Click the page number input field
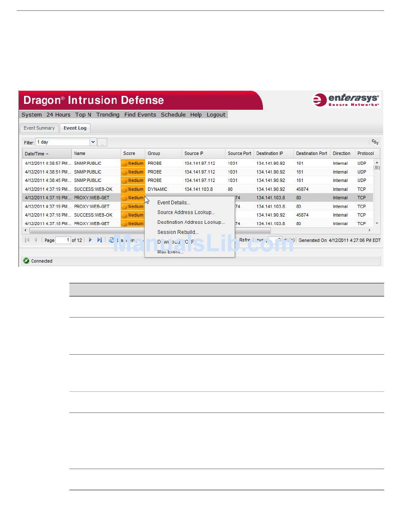 click(x=63, y=240)
